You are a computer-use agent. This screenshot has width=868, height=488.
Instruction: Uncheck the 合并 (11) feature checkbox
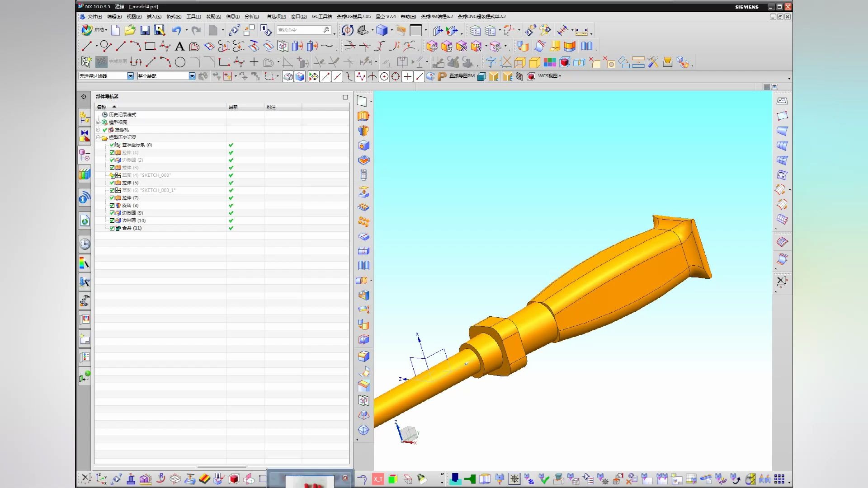coord(112,228)
